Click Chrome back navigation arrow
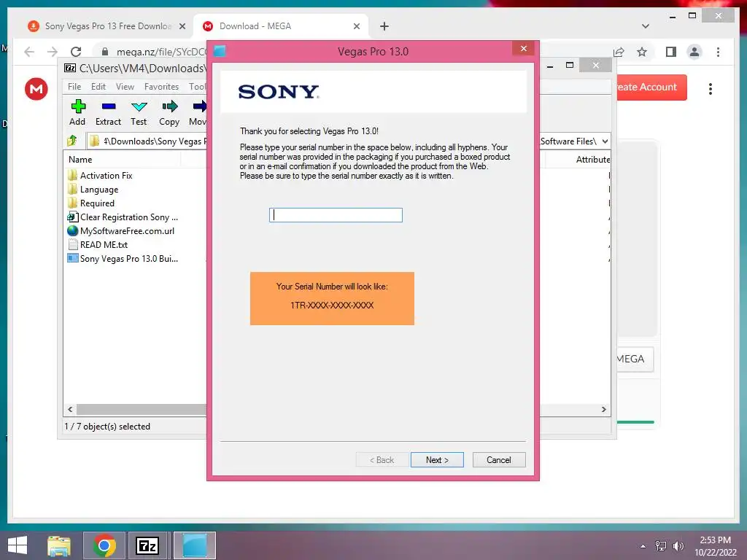This screenshot has width=747, height=560. click(29, 52)
